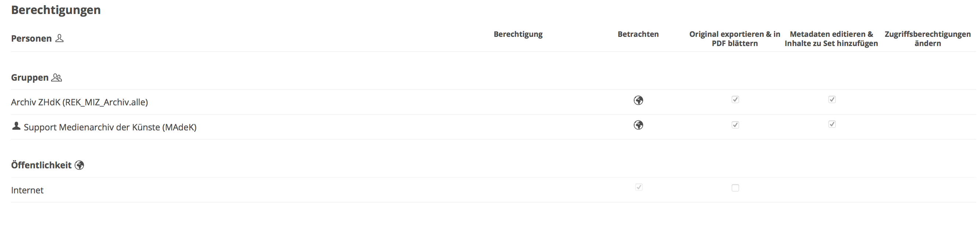Toggle export checkbox for Support Medienarchiv
The height and width of the screenshot is (235, 980).
[735, 124]
